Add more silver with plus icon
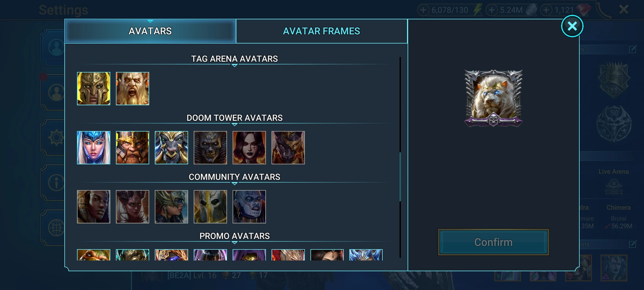 click(x=492, y=10)
